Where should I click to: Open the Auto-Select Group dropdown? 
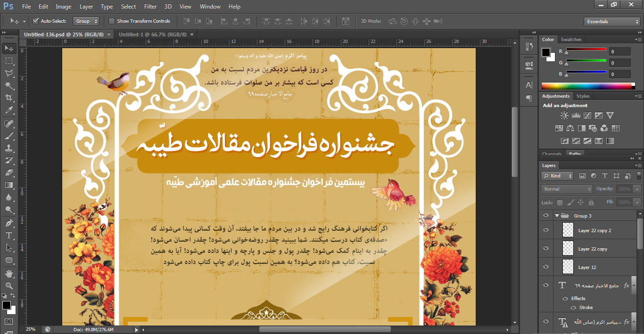(x=86, y=21)
